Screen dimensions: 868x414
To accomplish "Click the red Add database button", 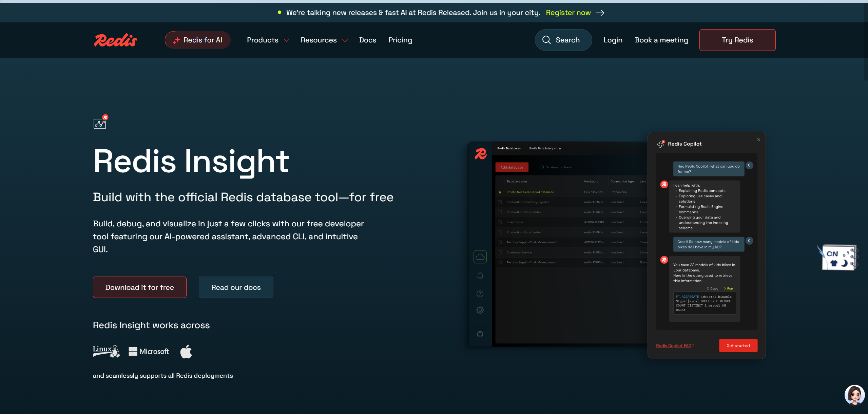I will click(x=512, y=167).
